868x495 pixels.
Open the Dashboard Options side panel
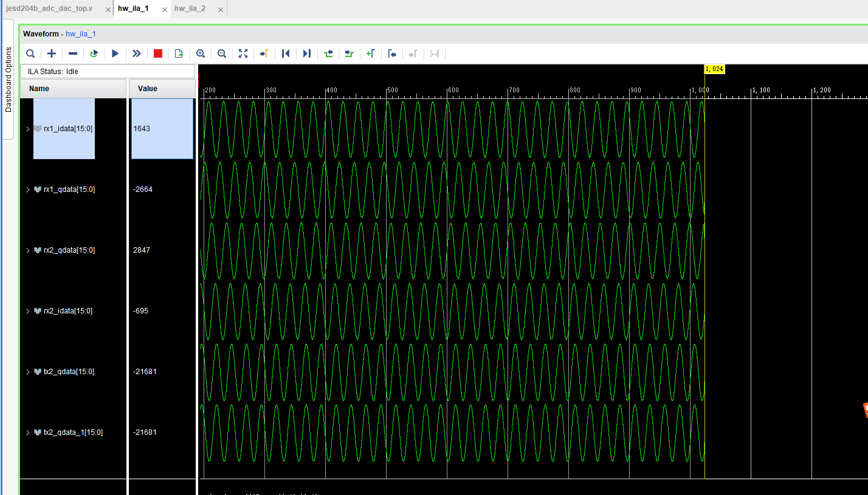tap(8, 80)
